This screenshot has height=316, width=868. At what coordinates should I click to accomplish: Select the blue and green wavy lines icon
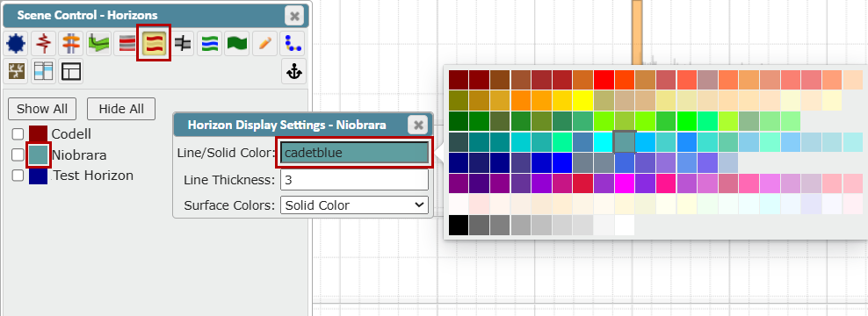209,43
